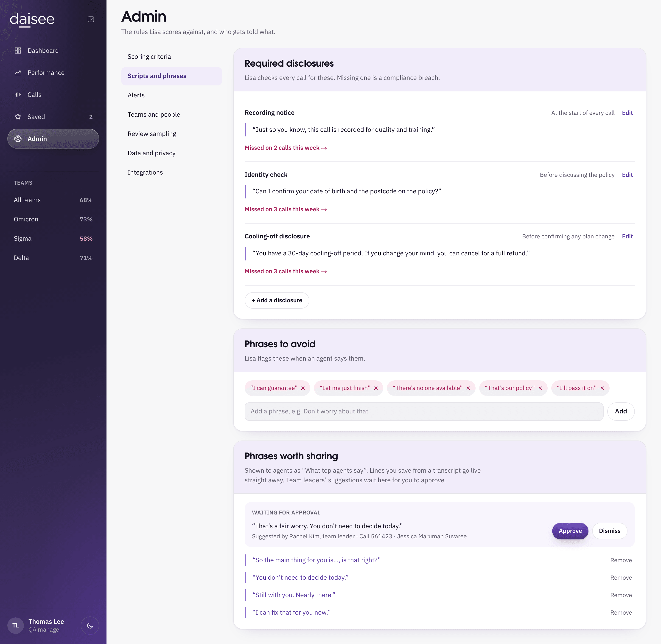The height and width of the screenshot is (644, 661).
Task: Select the Sigma team
Action: [x=53, y=238]
